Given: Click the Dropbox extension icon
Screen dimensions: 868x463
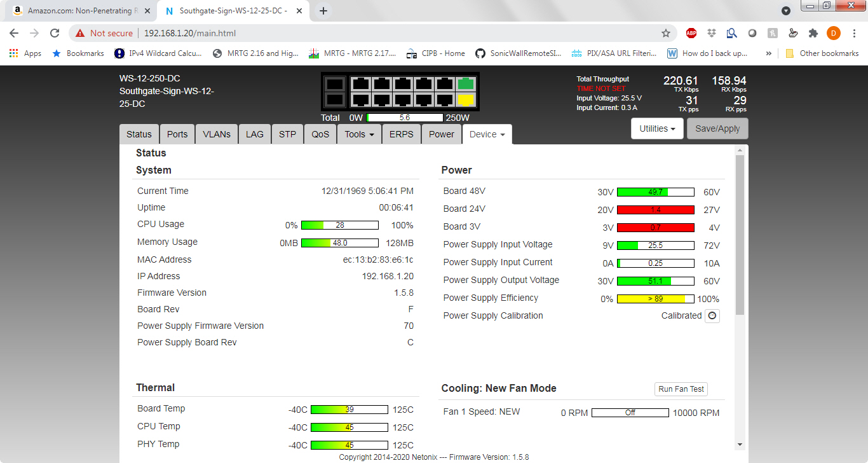Looking at the screenshot, I should click(712, 33).
